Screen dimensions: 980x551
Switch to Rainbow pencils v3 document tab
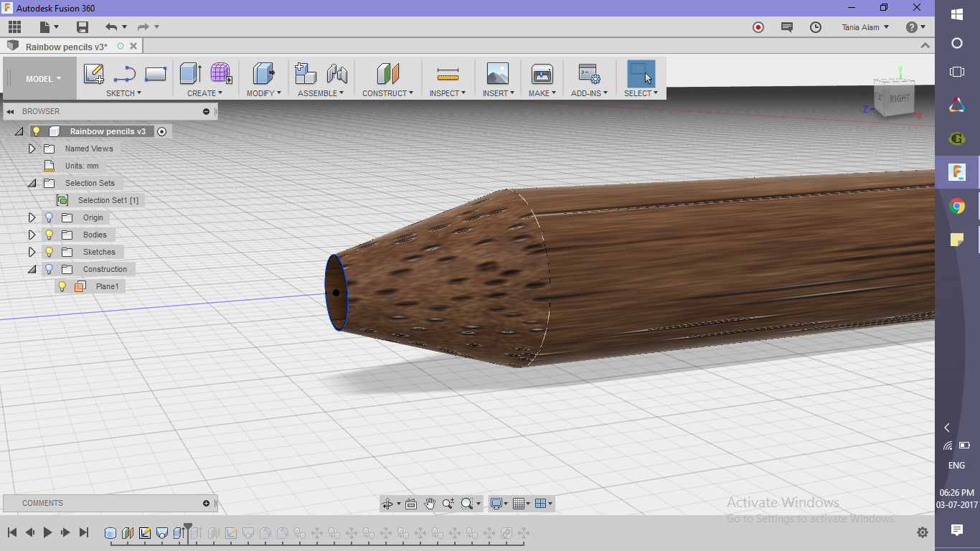(x=66, y=47)
